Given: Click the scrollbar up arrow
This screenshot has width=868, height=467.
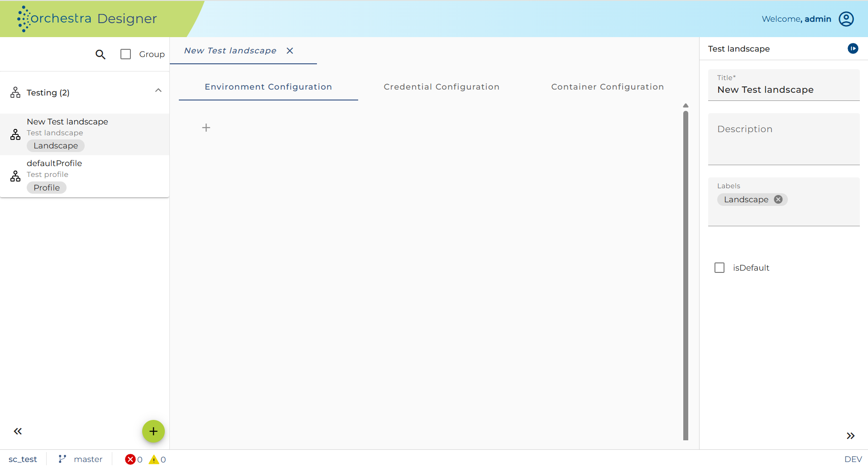Looking at the screenshot, I should 686,105.
